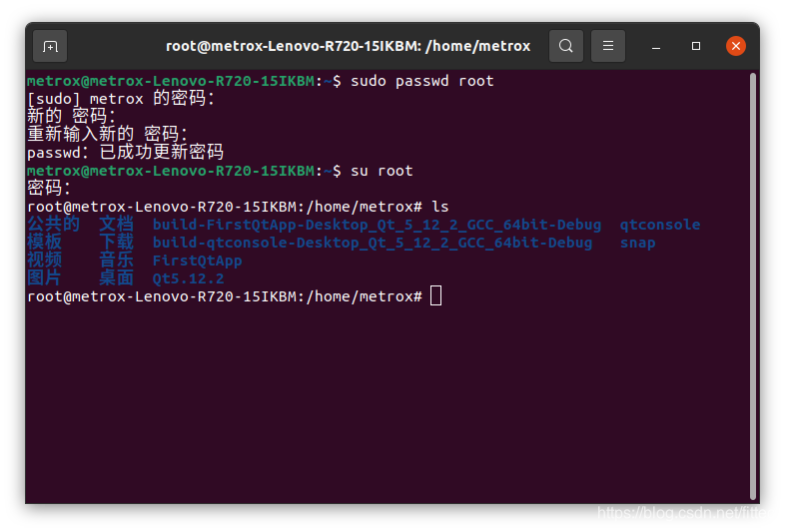Click the 'Qt5.12.2' directory name

(x=188, y=278)
